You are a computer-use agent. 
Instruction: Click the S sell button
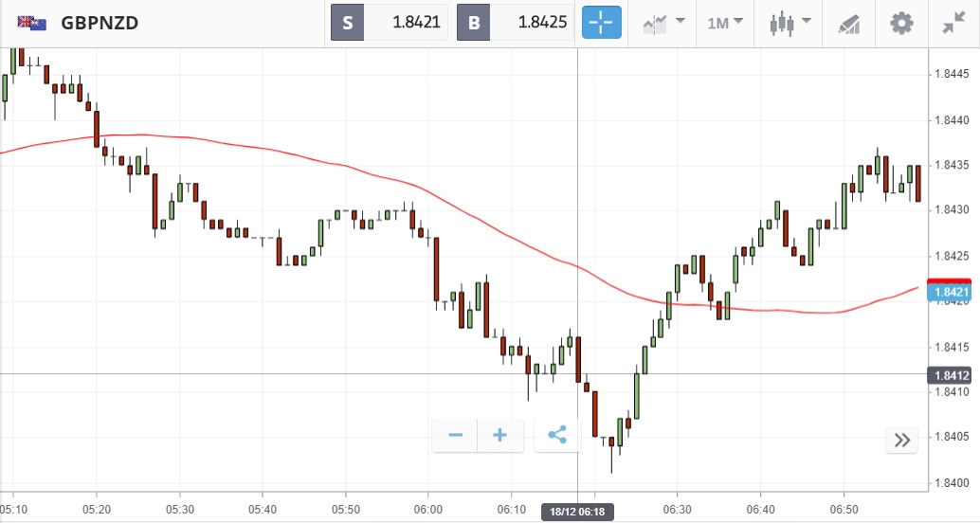point(347,23)
